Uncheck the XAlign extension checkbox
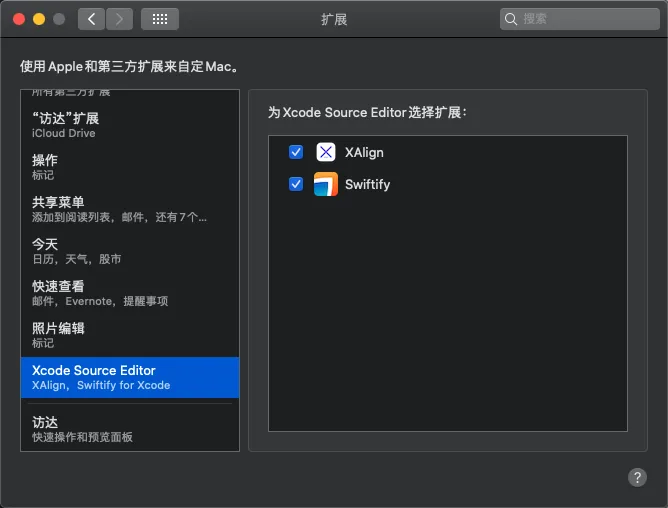 (x=296, y=152)
